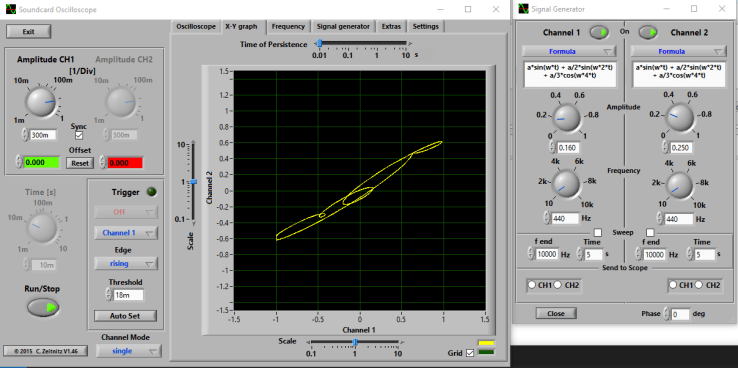Turn the Amplitude CH1 knob
Viewport: 738px width, 368px height.
click(41, 102)
